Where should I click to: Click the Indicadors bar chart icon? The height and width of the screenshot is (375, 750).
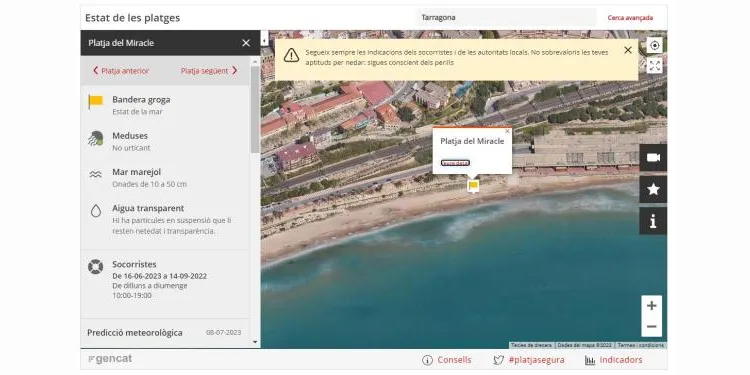(590, 360)
